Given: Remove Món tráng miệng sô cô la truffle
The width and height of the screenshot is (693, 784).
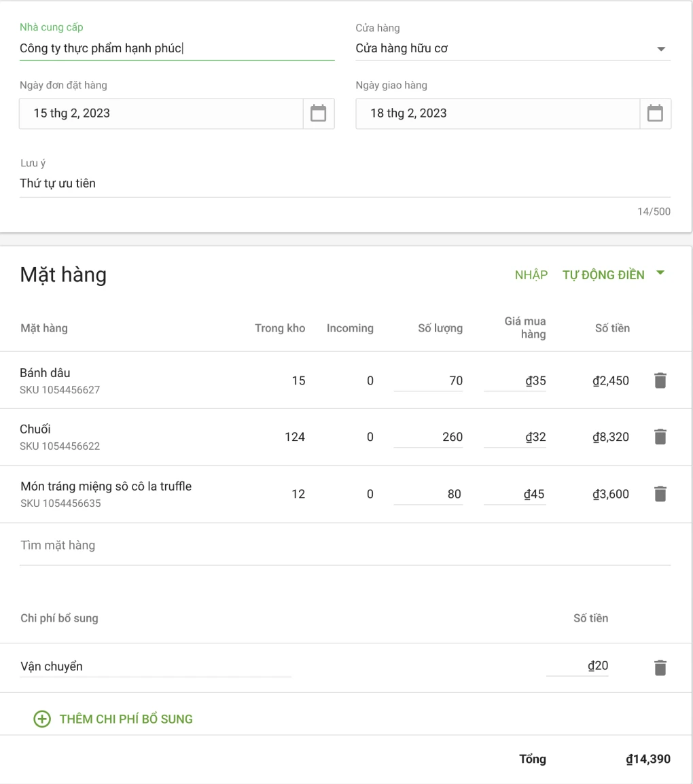Looking at the screenshot, I should pos(660,494).
